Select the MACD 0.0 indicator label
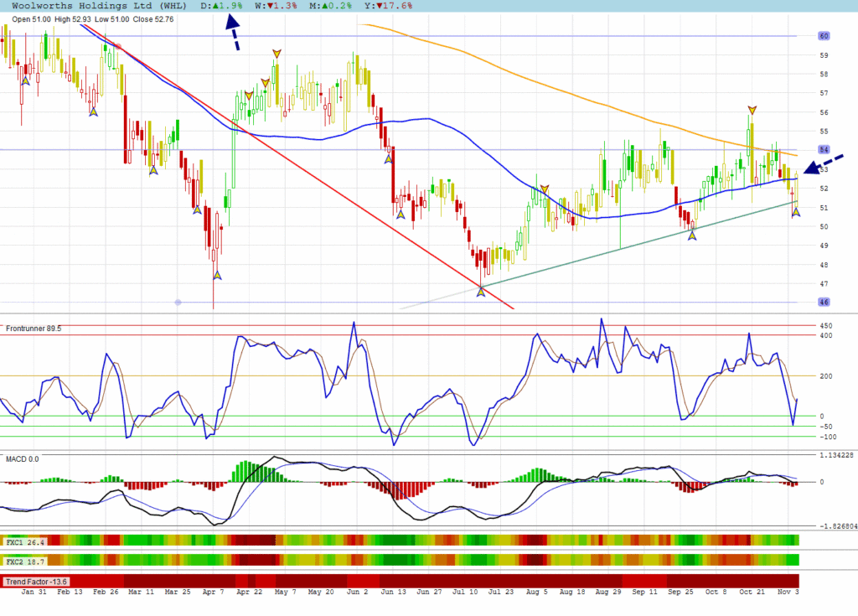 pyautogui.click(x=23, y=458)
